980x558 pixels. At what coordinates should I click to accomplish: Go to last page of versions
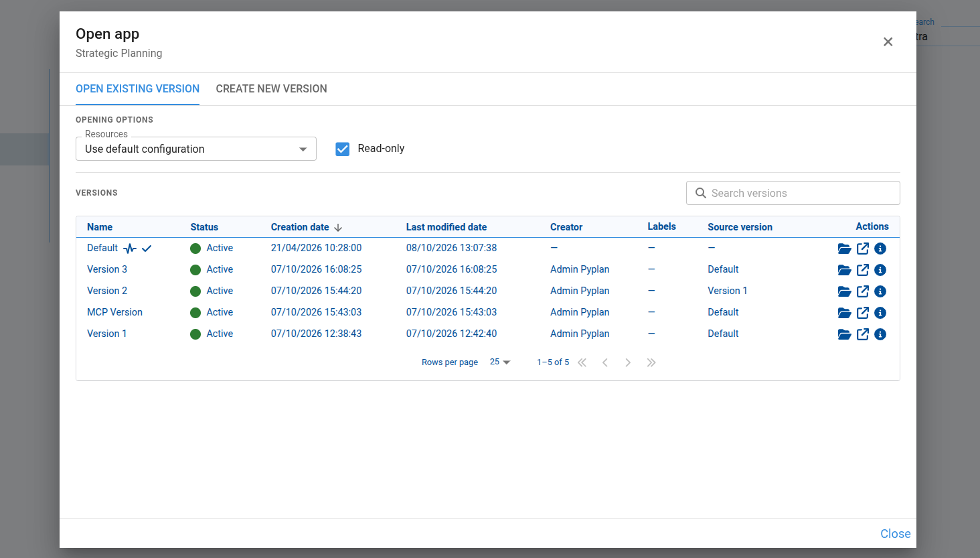pyautogui.click(x=651, y=362)
